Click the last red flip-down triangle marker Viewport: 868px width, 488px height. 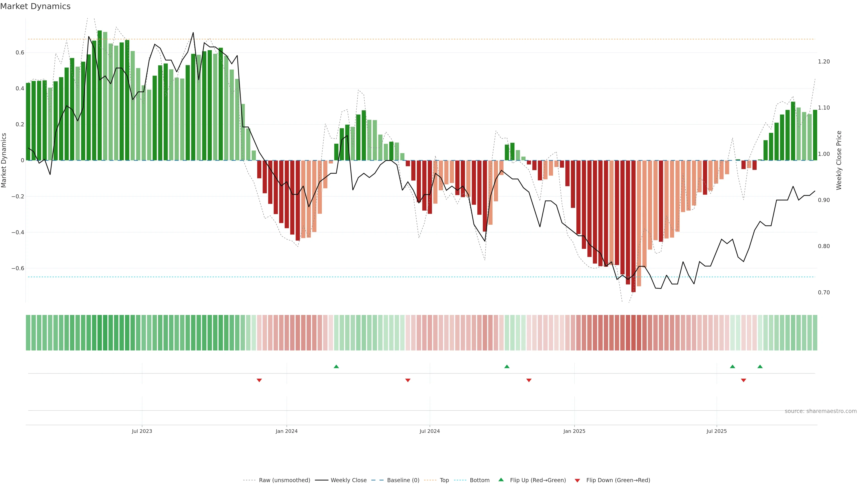coord(743,380)
